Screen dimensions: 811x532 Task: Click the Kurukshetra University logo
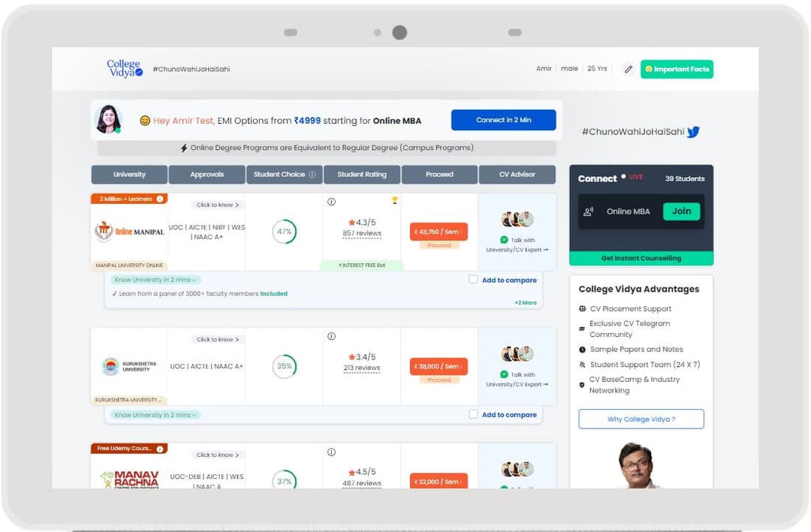(x=129, y=366)
